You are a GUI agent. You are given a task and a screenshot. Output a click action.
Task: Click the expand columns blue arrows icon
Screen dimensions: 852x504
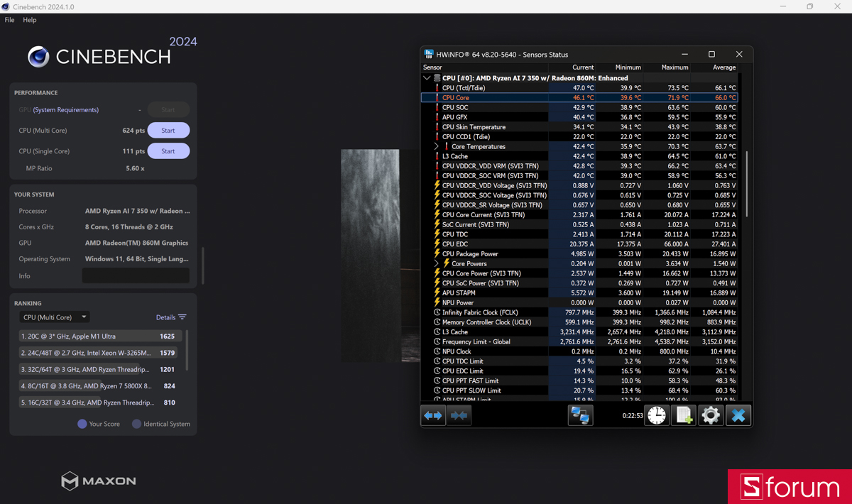tap(432, 416)
